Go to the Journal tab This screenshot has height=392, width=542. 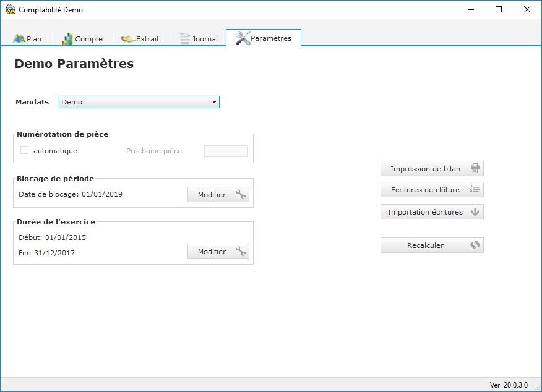coord(199,39)
